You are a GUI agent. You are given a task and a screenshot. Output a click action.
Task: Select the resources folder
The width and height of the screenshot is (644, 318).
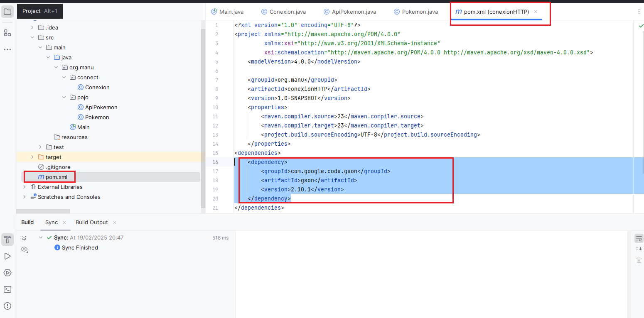click(x=71, y=137)
